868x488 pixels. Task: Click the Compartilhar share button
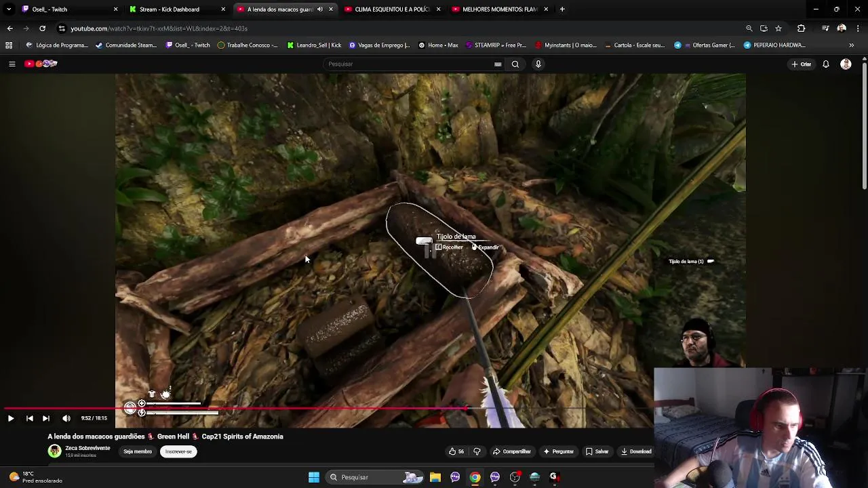[x=512, y=451]
